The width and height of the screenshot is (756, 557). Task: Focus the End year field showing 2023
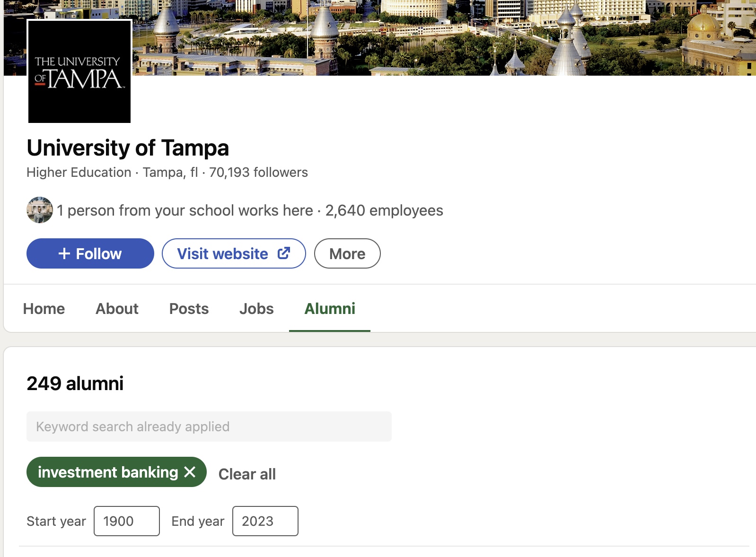click(x=265, y=521)
